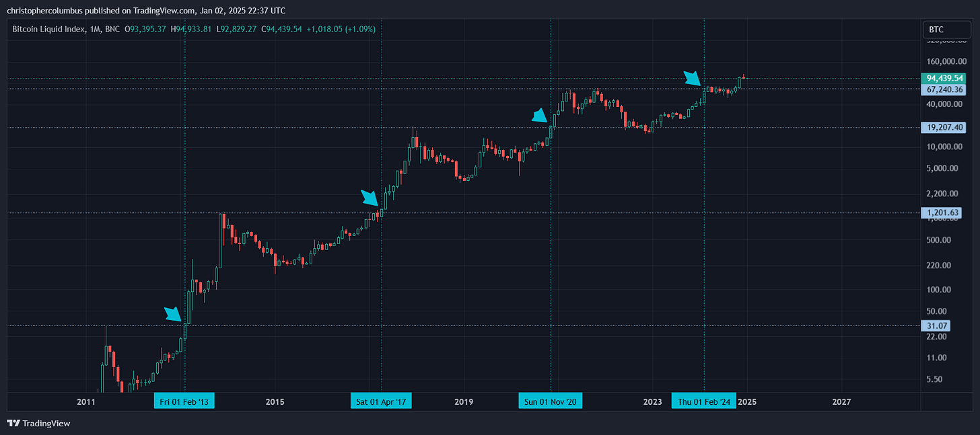This screenshot has height=435, width=980.
Task: Click the 2027 year on time axis
Action: pyautogui.click(x=841, y=402)
